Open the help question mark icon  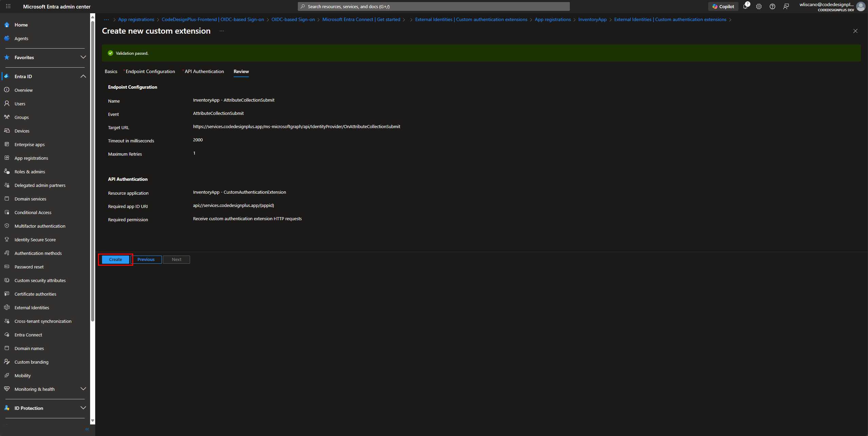772,6
